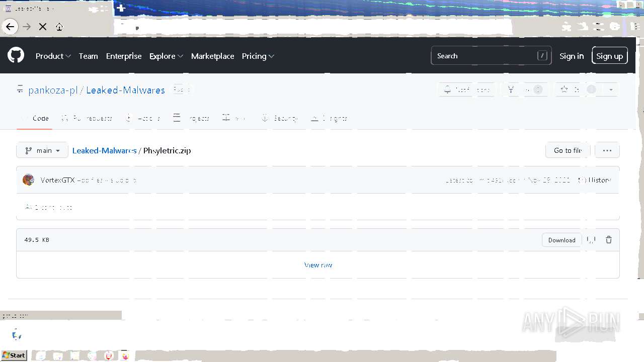Click the View raw link
The width and height of the screenshot is (644, 362).
coord(318,265)
